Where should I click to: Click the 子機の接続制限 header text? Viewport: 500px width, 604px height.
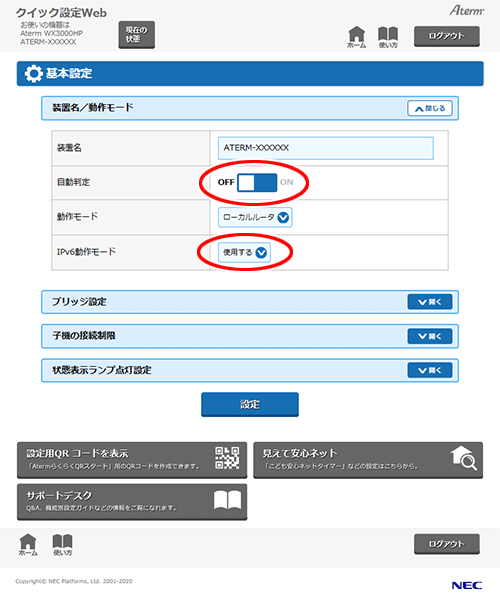click(84, 336)
